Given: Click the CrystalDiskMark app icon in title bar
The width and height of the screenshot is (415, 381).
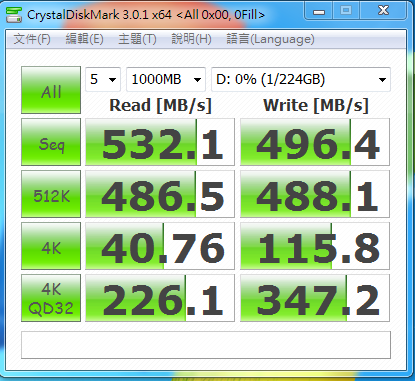Looking at the screenshot, I should pos(13,15).
